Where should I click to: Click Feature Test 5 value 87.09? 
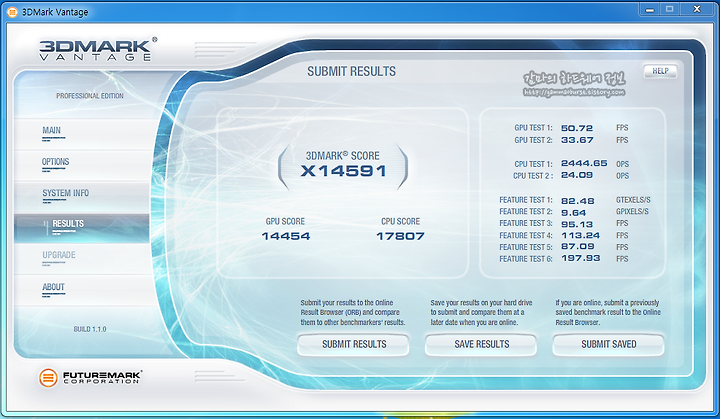coord(578,246)
